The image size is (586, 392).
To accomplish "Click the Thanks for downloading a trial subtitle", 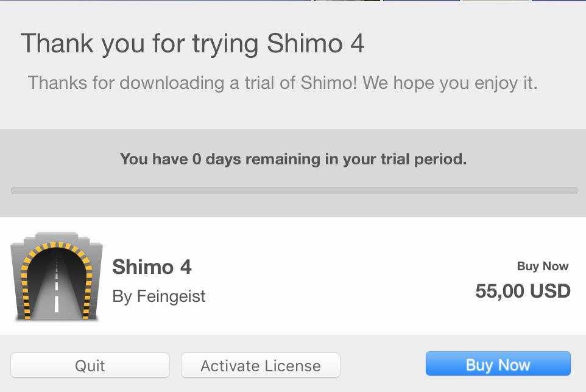I will 283,83.
